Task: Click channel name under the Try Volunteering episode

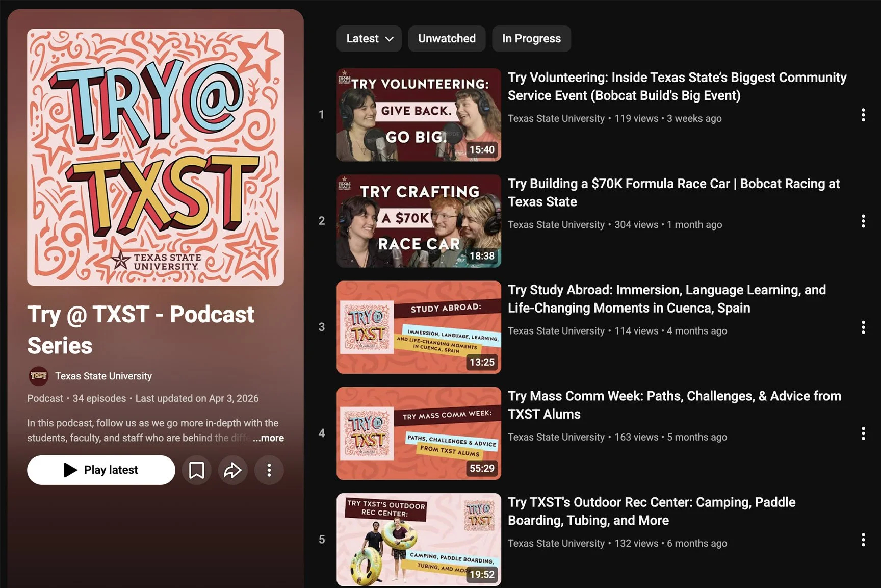Action: (x=556, y=118)
